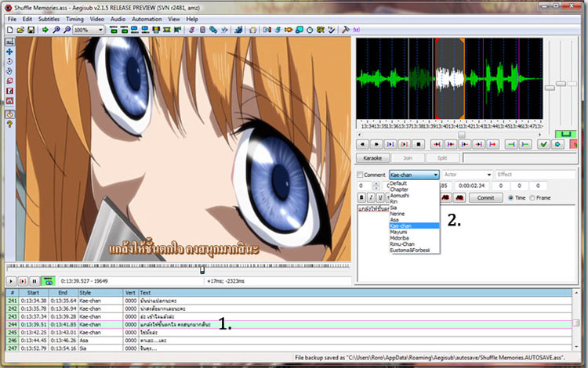Click the visual typesetting help icon
This screenshot has height=368, width=588.
tap(9, 122)
